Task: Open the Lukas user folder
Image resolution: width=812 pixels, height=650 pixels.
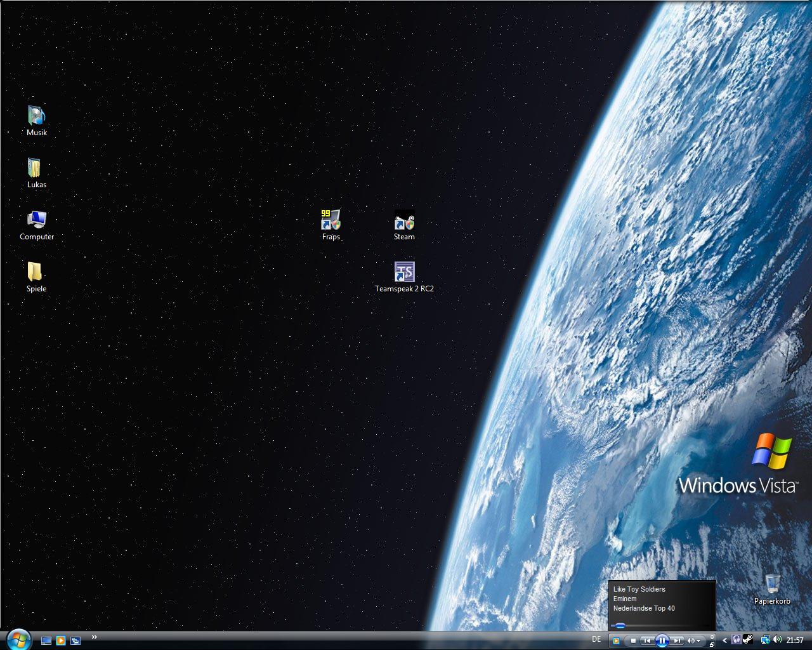Action: click(35, 168)
